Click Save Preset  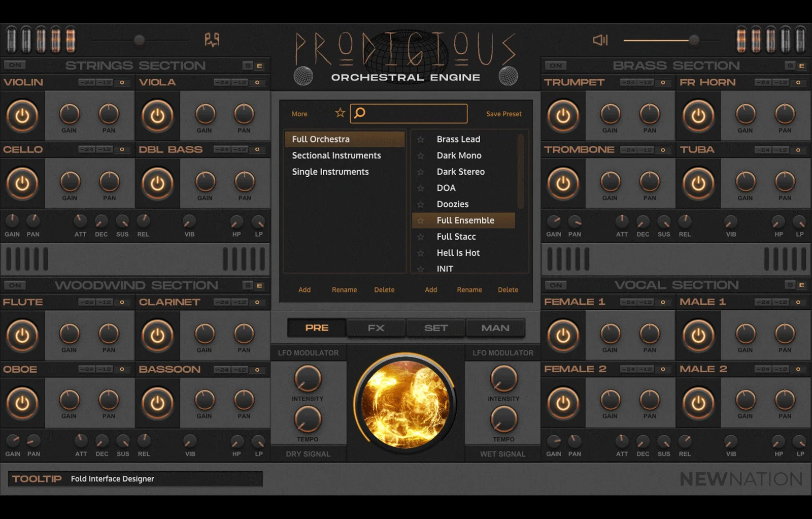(503, 114)
